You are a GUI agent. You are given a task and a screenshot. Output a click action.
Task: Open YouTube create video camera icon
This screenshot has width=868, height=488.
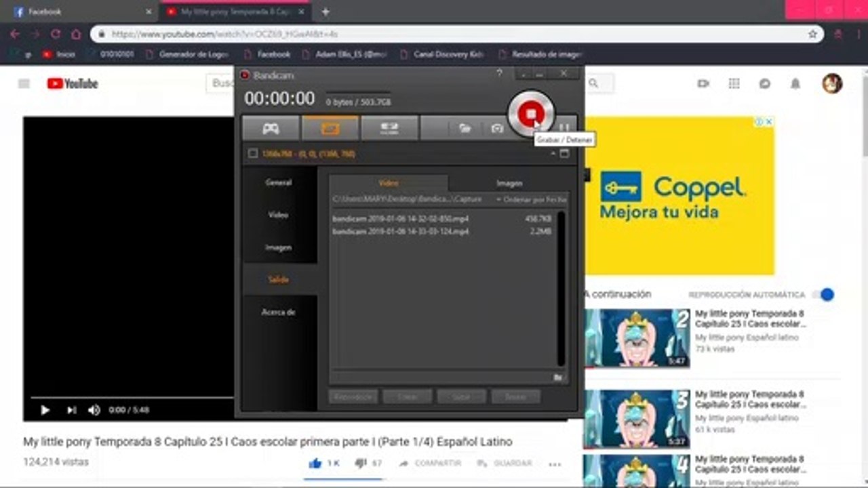(703, 83)
